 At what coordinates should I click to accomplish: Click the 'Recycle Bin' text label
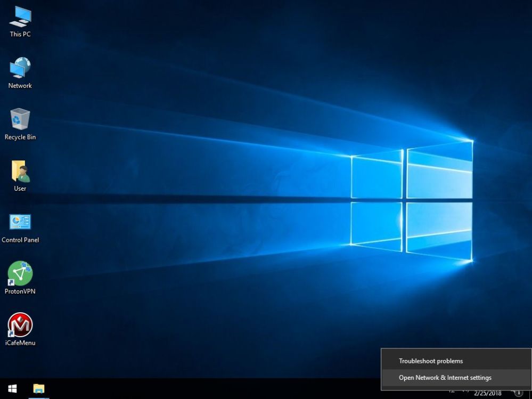pos(20,137)
